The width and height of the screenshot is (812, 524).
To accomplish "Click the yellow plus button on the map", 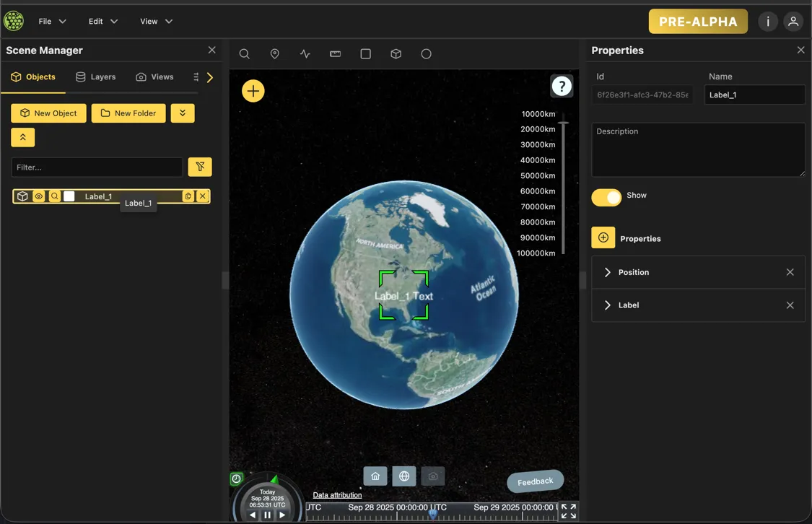I will [253, 91].
